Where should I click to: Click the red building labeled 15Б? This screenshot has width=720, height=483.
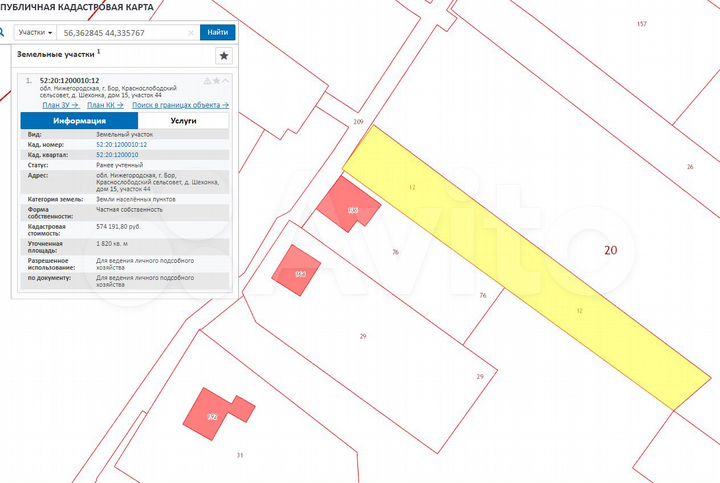[x=349, y=205]
